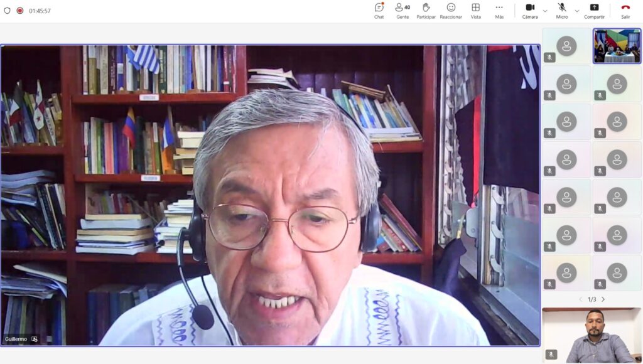Click the self-view video in bottom corner
Screen dimensions: 643x364
592,335
